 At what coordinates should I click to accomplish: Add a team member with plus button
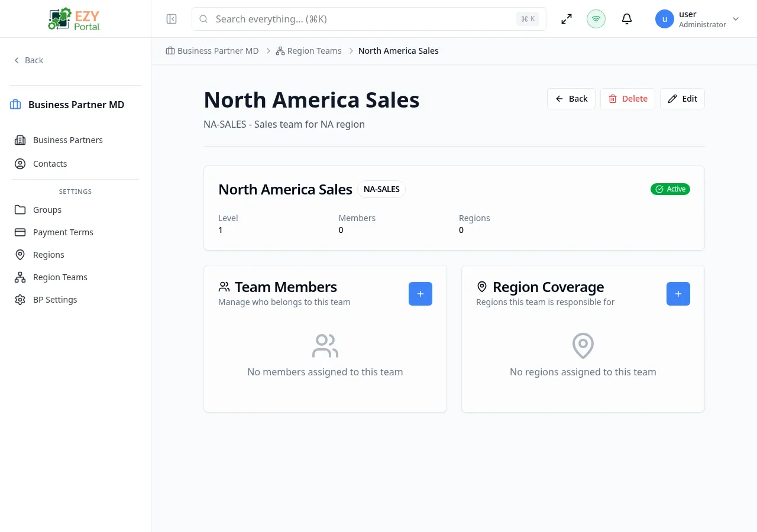(420, 294)
